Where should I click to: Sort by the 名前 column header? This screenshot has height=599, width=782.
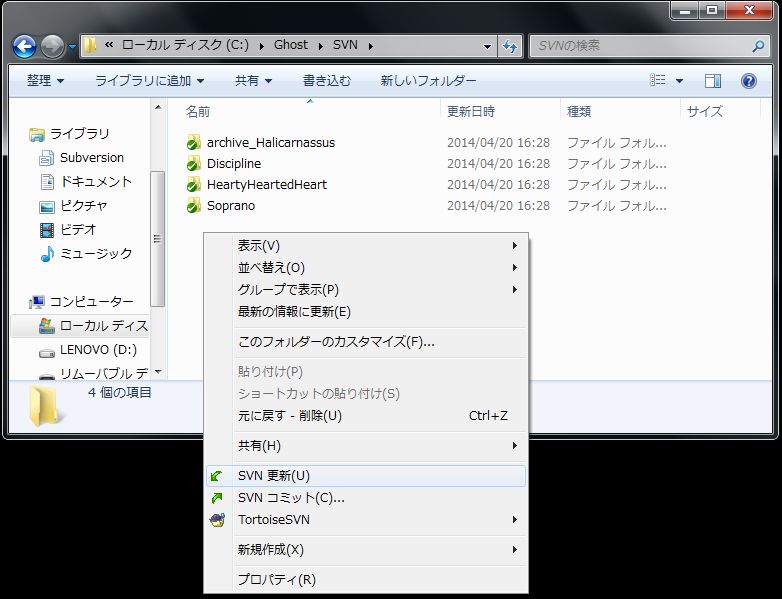point(198,111)
